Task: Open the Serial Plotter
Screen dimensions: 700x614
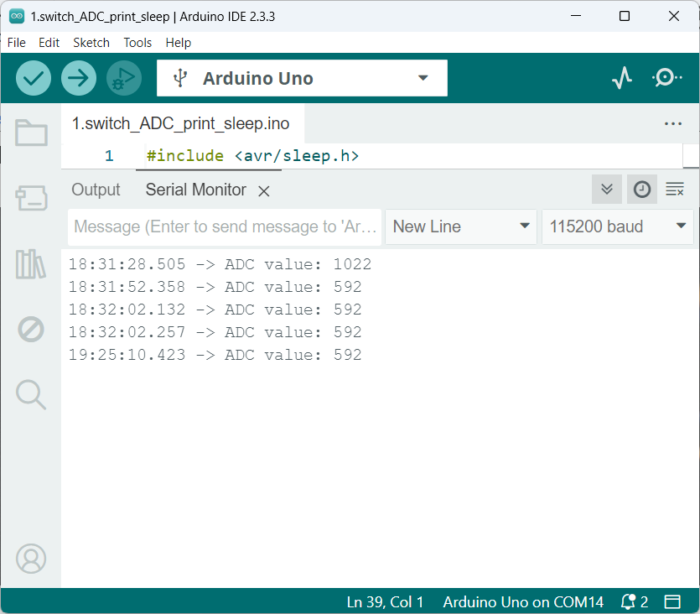Action: (622, 78)
